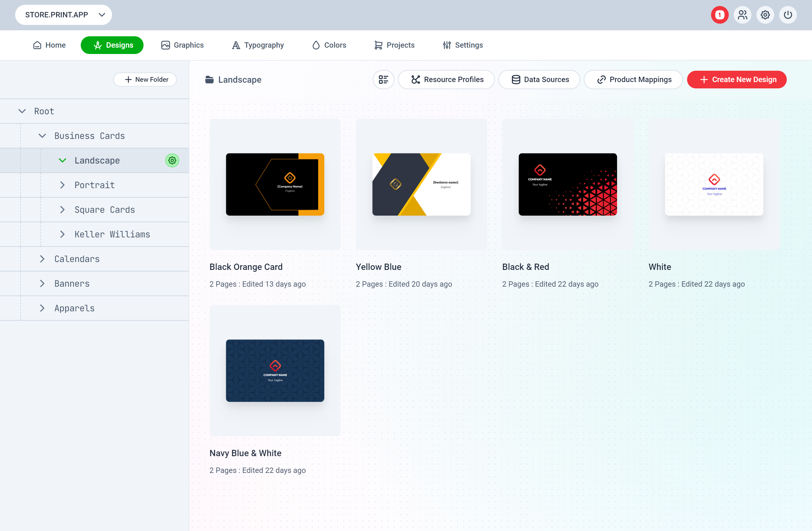Select the Keller Williams folder label
This screenshot has width=812, height=531.
(x=112, y=234)
